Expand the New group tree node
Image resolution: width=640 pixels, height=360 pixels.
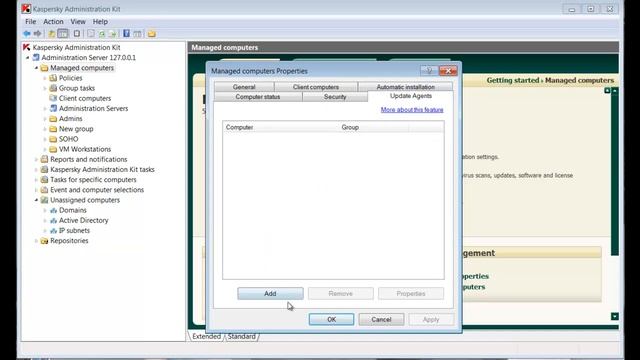pyautogui.click(x=44, y=129)
